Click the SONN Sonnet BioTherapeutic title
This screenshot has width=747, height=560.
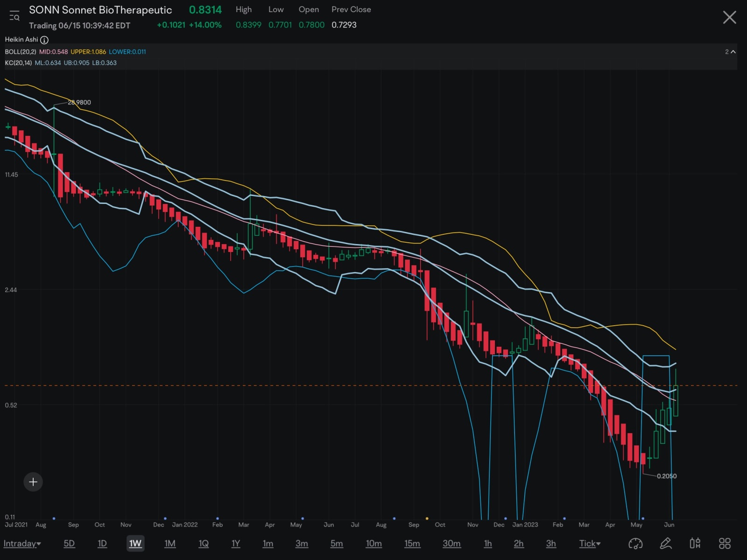(x=100, y=10)
